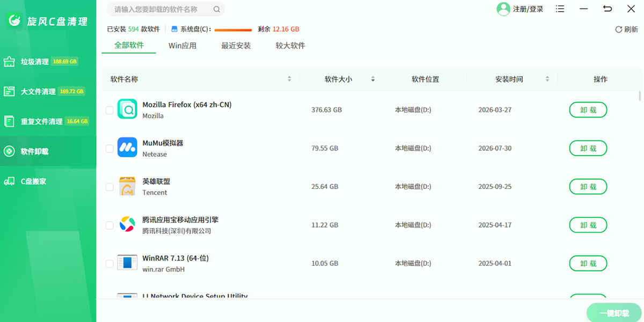The image size is (644, 322).
Task: Click the 79.55 GB size value
Action: [x=325, y=148]
